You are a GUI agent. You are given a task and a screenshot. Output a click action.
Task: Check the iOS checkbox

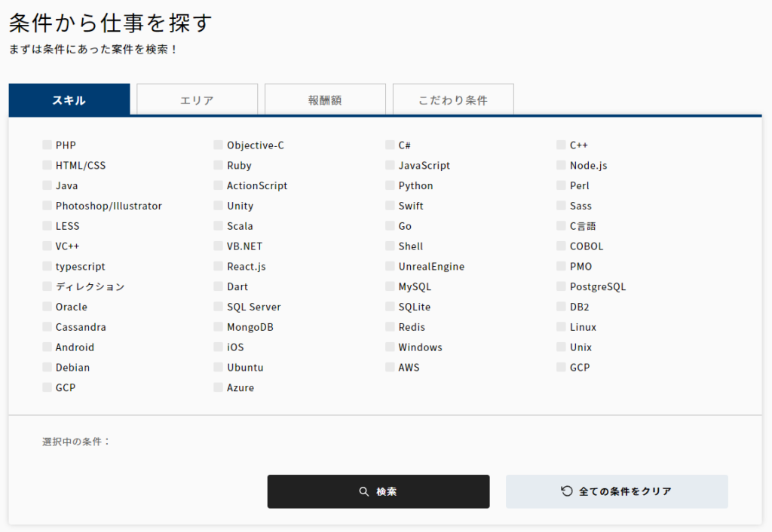218,347
